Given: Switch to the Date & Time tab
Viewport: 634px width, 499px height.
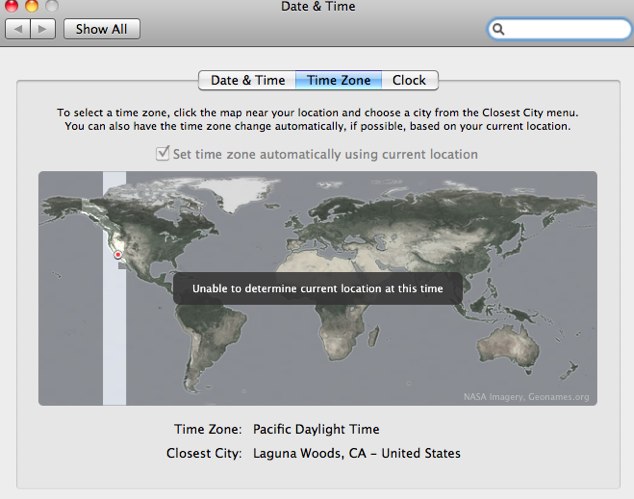Looking at the screenshot, I should pos(247,81).
